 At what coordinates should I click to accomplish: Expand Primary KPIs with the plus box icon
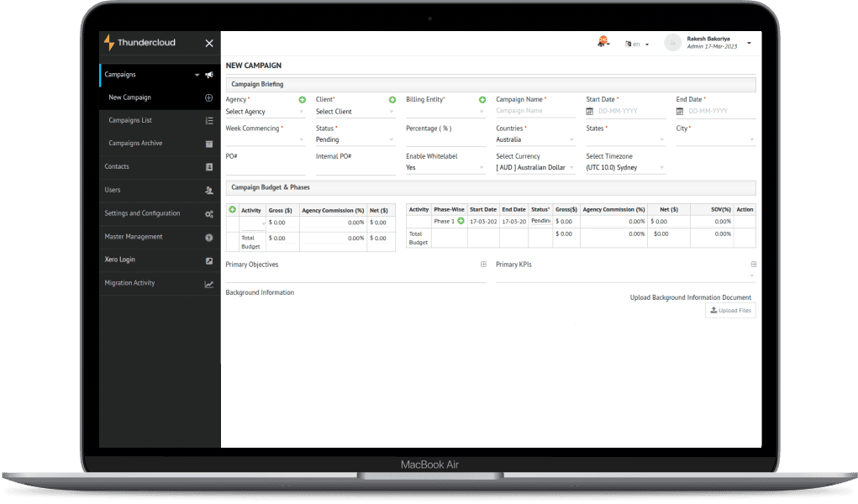(x=753, y=265)
